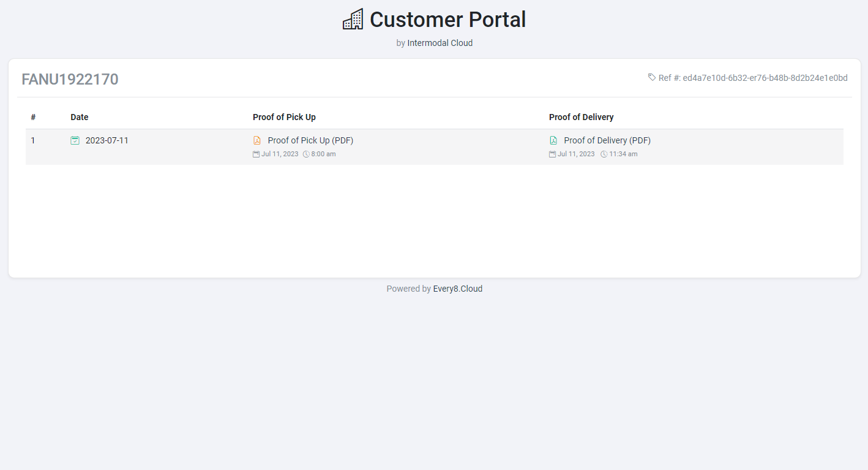868x470 pixels.
Task: Click the green PDF icon for Proof of Delivery
Action: (x=553, y=140)
